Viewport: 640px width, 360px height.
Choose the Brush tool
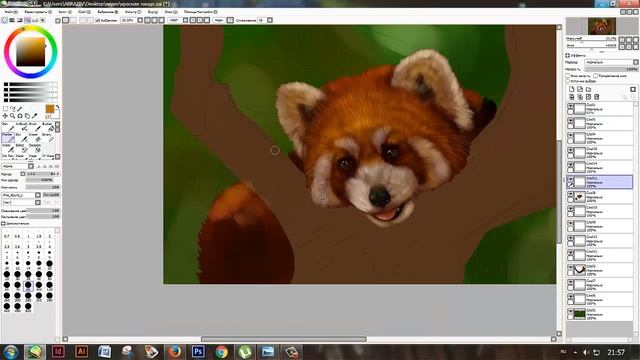tap(34, 126)
